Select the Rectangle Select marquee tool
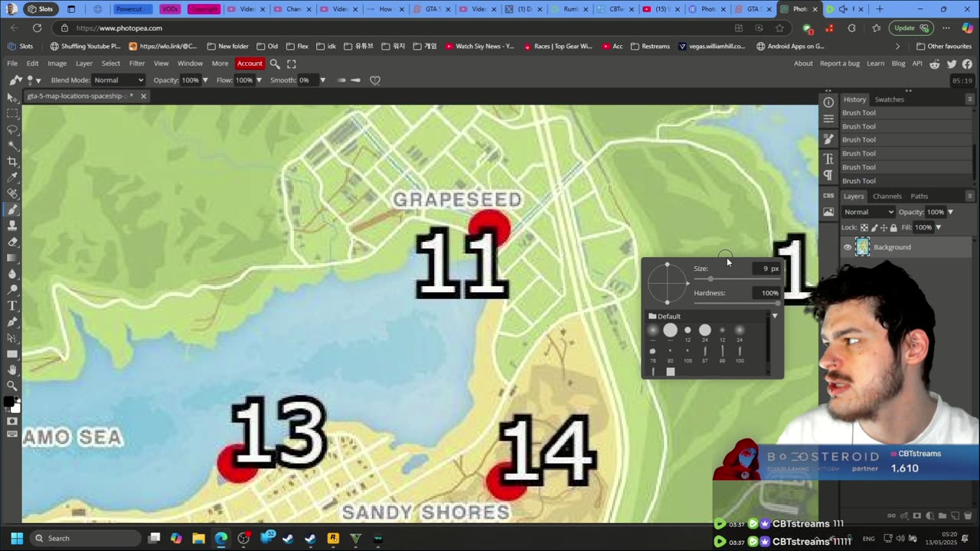The height and width of the screenshot is (551, 980). (12, 113)
